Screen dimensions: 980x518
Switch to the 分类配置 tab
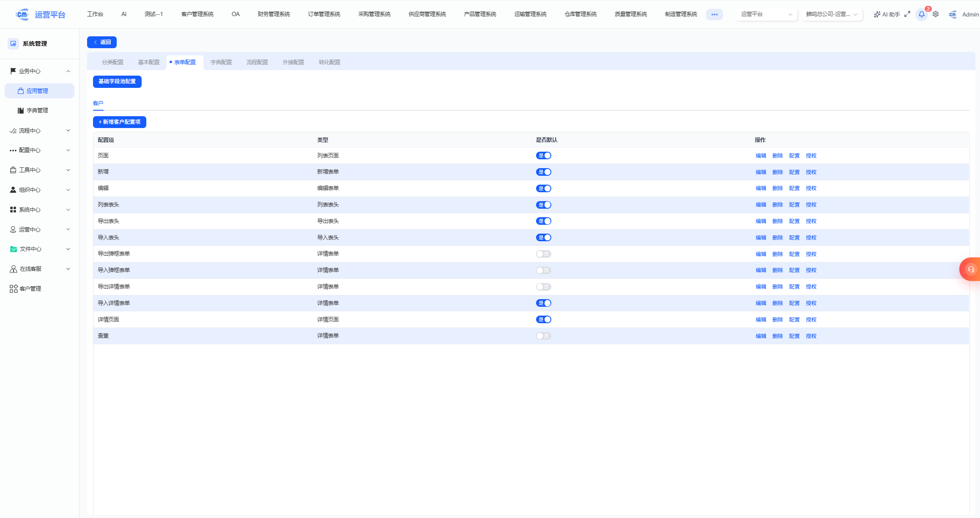coord(112,62)
